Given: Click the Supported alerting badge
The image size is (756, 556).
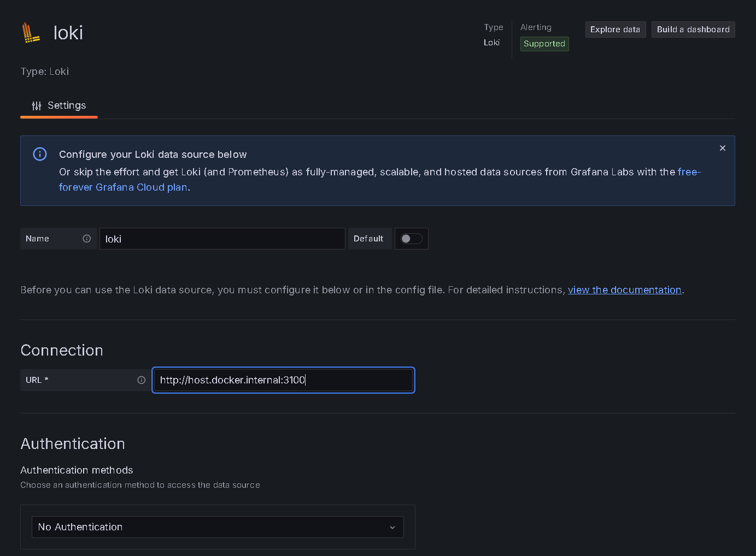Looking at the screenshot, I should tap(544, 44).
